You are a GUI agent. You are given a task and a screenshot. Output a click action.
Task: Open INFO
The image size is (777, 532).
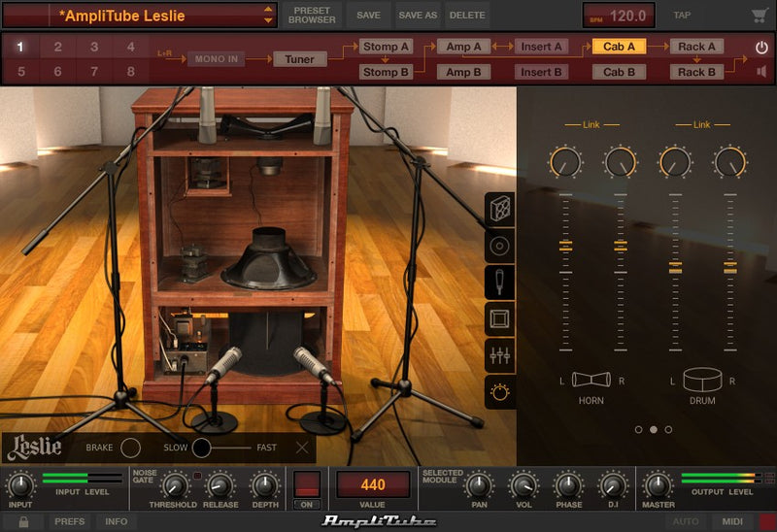click(x=116, y=521)
